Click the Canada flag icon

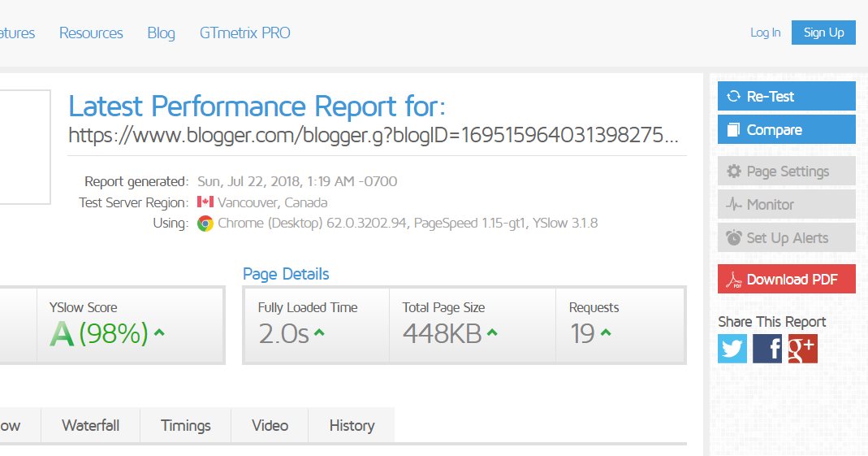(205, 202)
